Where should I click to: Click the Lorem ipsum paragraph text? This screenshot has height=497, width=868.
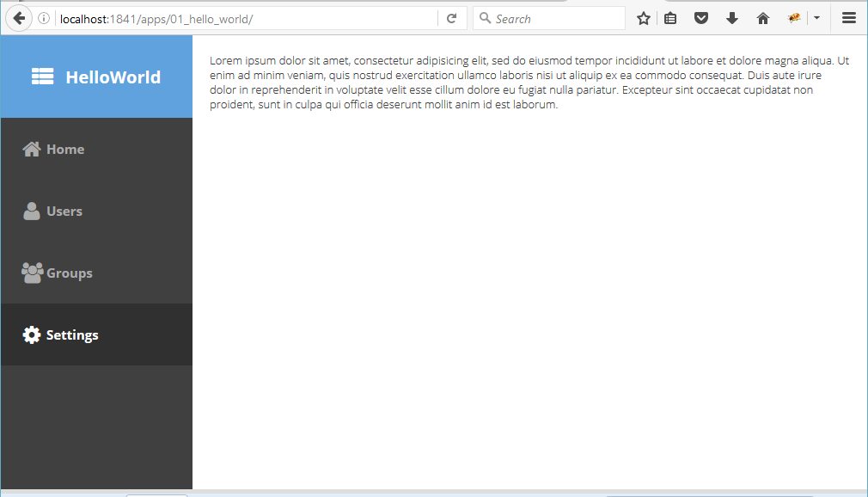[x=529, y=82]
